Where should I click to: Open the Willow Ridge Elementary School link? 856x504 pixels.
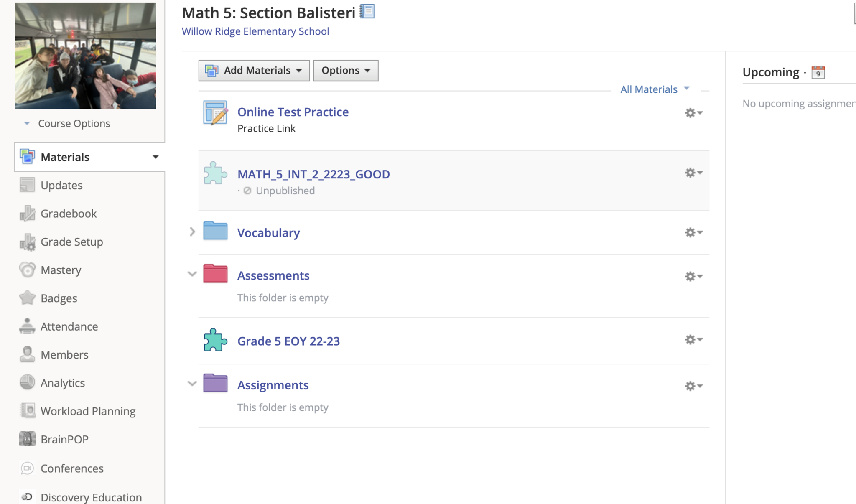tap(255, 31)
